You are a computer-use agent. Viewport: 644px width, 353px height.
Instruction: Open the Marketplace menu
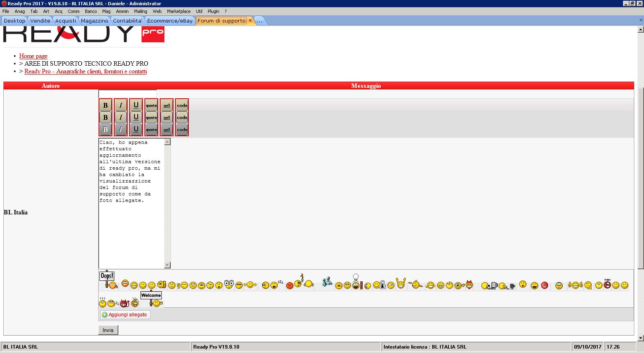179,11
